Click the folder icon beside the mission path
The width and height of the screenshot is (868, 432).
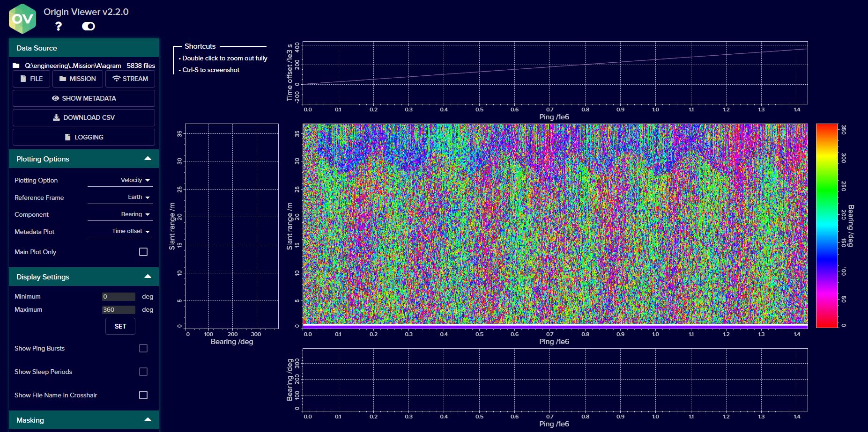(x=15, y=66)
